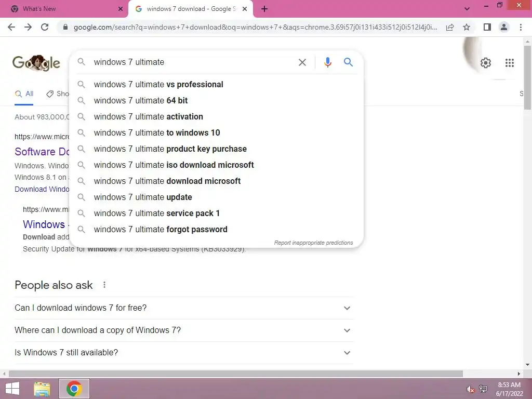Select the All results tab
This screenshot has width=532, height=399.
[x=24, y=94]
